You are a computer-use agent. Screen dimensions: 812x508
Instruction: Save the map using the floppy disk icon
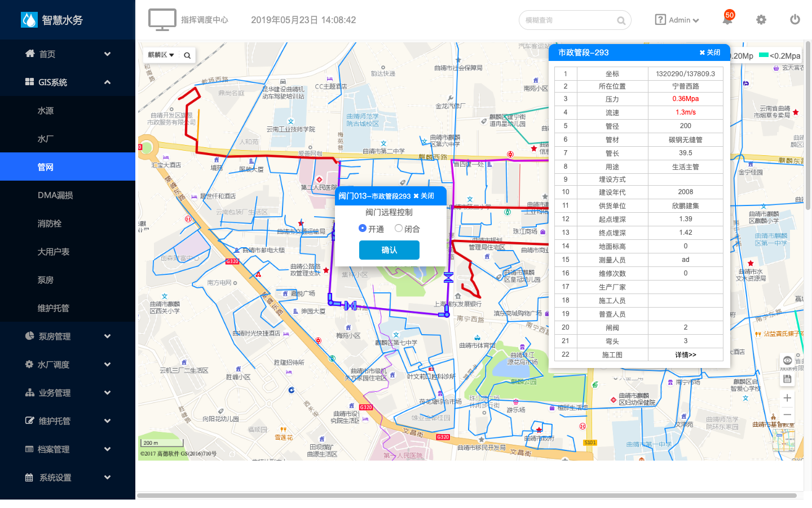pos(787,379)
